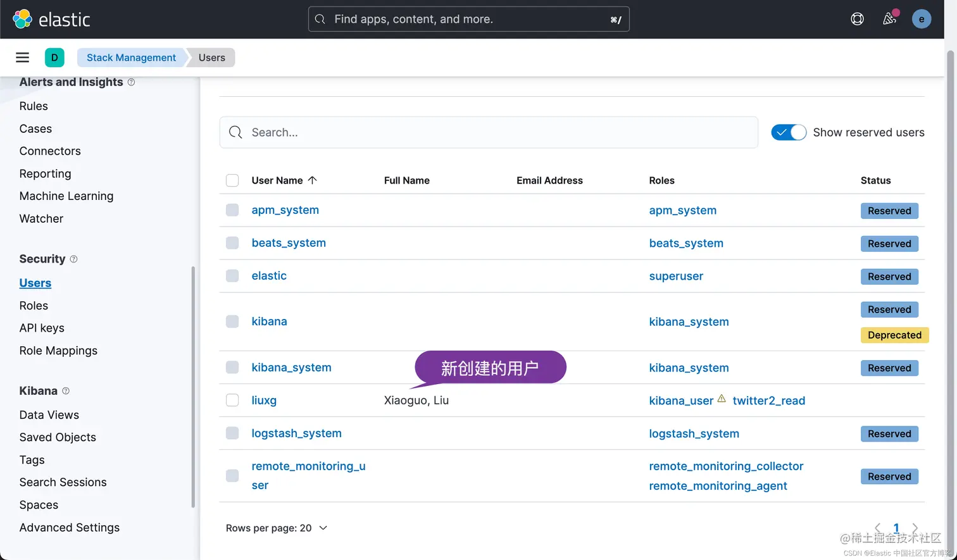Image resolution: width=957 pixels, height=560 pixels.
Task: Open API keys in sidebar
Action: pos(42,328)
